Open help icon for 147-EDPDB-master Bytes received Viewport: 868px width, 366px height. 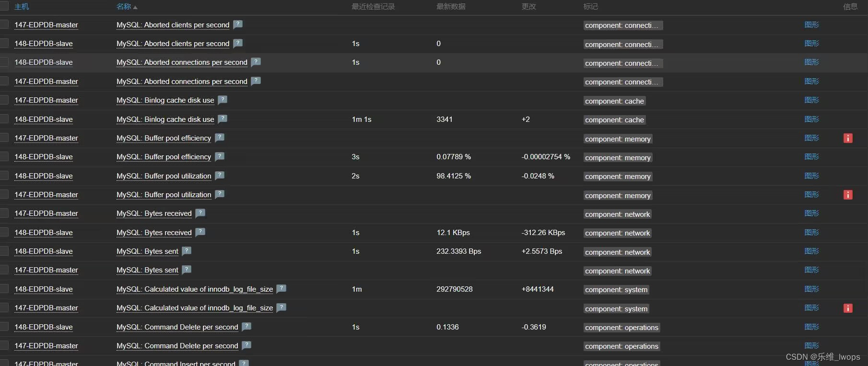tap(200, 213)
